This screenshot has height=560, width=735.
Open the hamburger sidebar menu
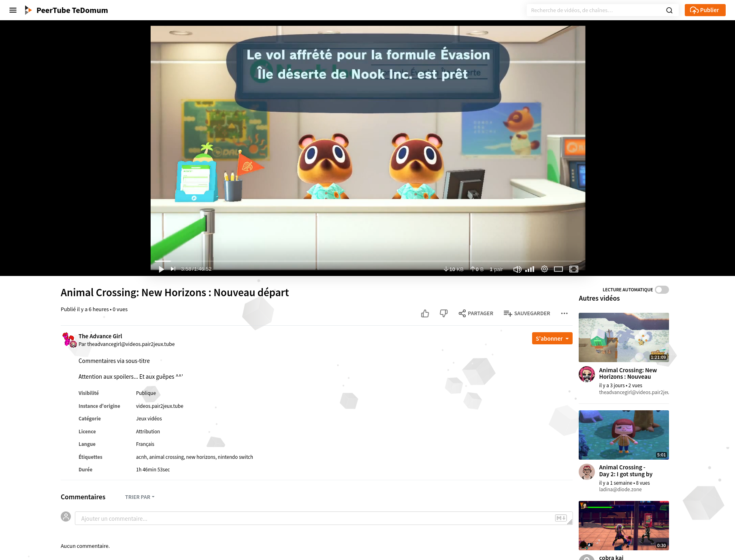(x=13, y=10)
